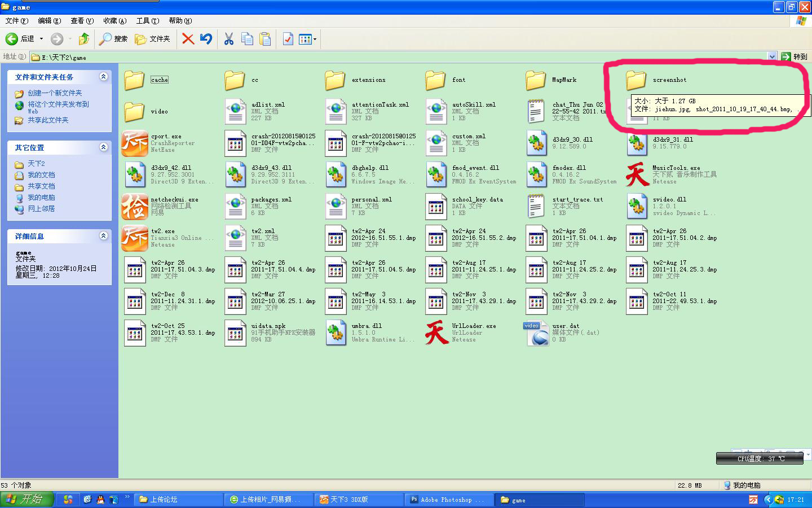Click the red Delete X icon
Image resolution: width=812 pixels, height=508 pixels.
pos(188,39)
